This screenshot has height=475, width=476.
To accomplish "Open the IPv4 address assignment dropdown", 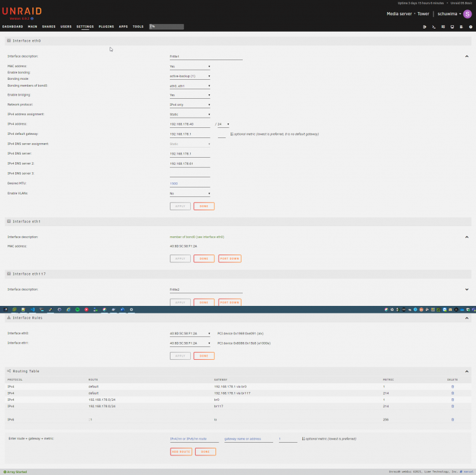I will 190,115.
